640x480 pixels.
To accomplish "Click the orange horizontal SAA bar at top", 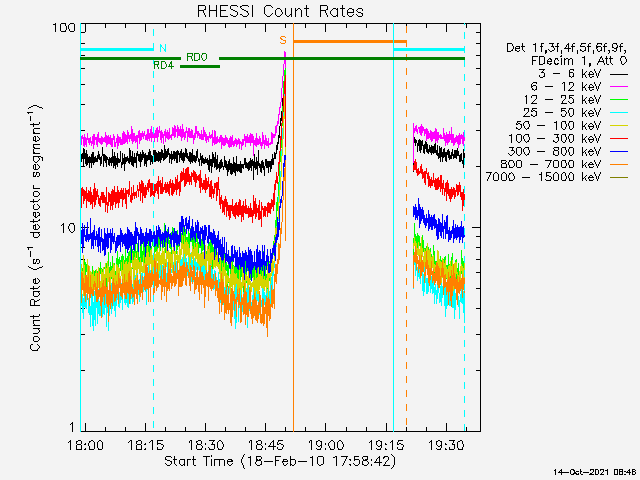I will (350, 41).
